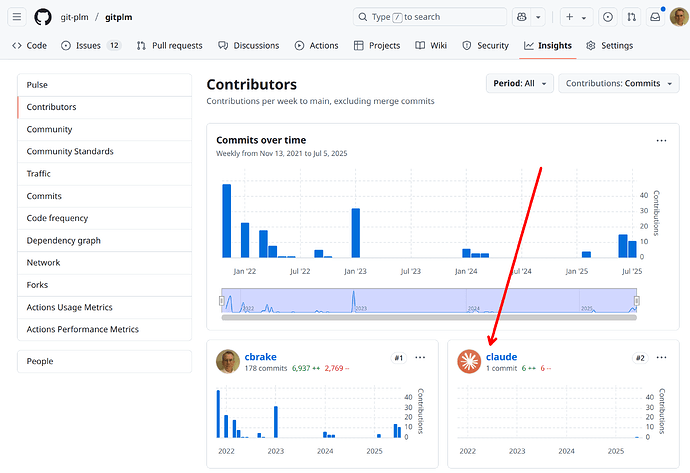This screenshot has height=473, width=690.
Task: Select the Insights tab
Action: [x=547, y=45]
